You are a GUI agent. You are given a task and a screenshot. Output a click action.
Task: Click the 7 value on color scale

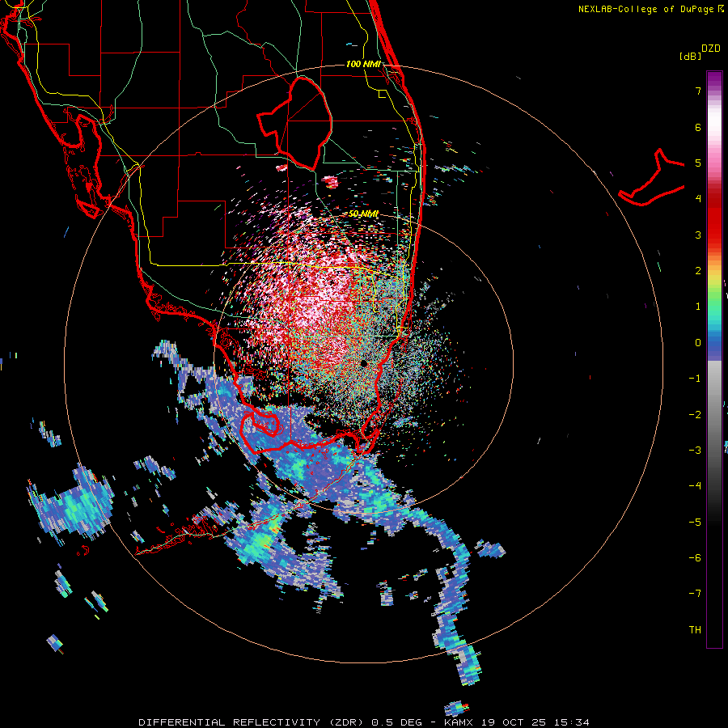(x=698, y=91)
